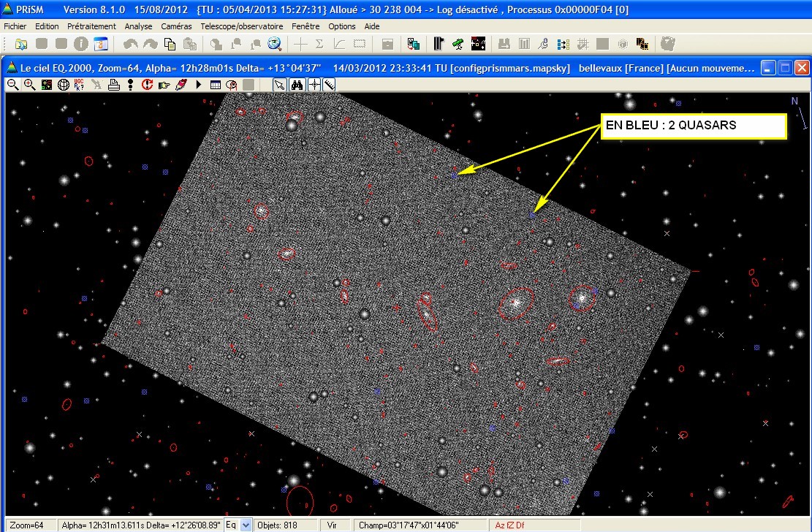The height and width of the screenshot is (532, 812).
Task: Click the UGC catalog query icon
Action: pyautogui.click(x=79, y=85)
